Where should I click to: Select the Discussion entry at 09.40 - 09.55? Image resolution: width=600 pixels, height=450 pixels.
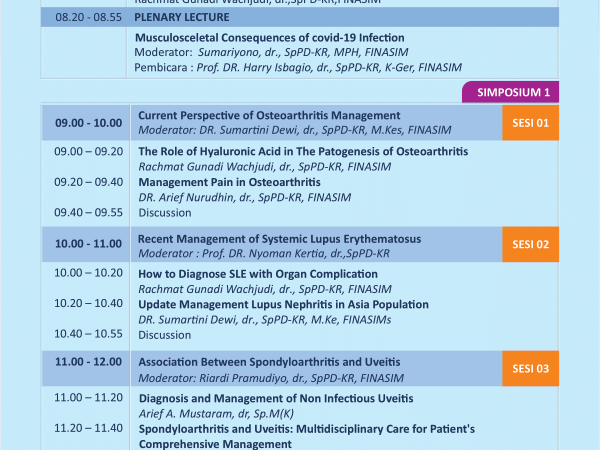(x=165, y=212)
